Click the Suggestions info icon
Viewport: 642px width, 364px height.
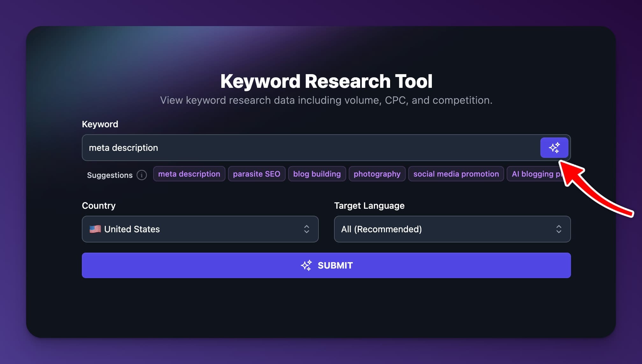click(142, 175)
